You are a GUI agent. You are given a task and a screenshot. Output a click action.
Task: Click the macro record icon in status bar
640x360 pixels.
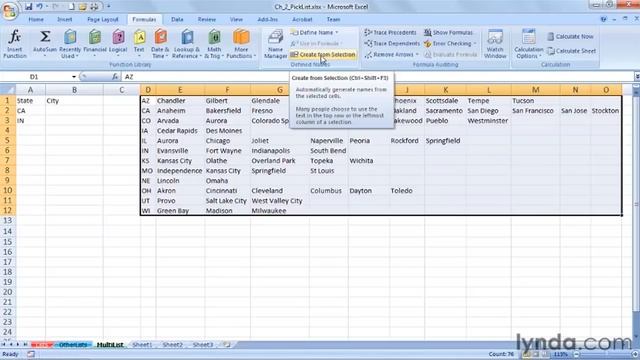(31, 354)
